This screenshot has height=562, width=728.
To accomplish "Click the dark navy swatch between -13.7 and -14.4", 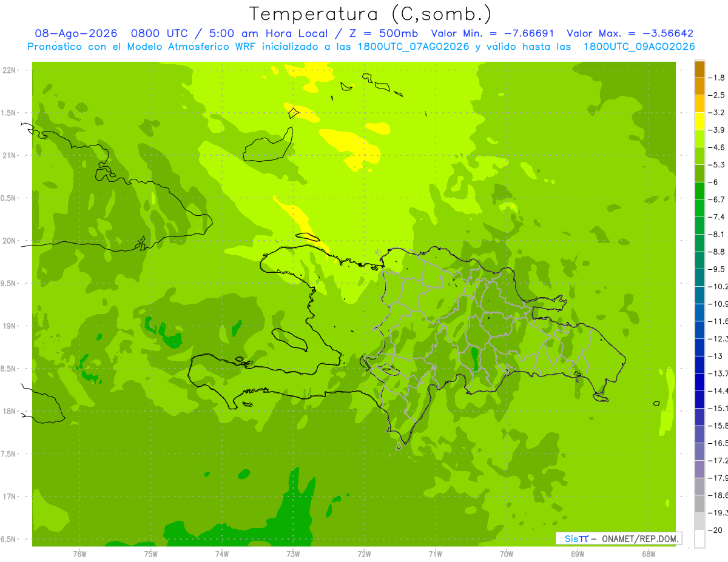I will coord(699,383).
